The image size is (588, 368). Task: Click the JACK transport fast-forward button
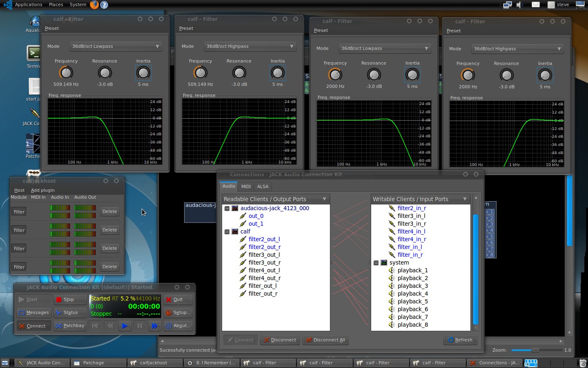point(154,326)
